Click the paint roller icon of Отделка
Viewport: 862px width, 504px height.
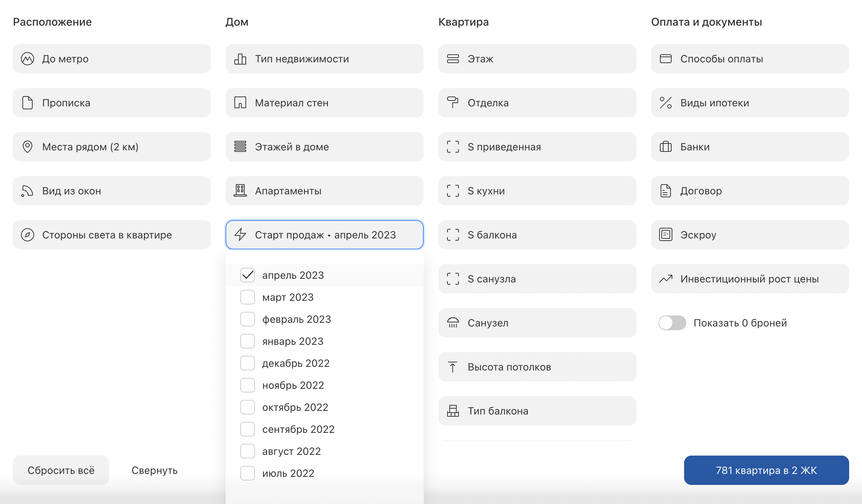coord(453,103)
